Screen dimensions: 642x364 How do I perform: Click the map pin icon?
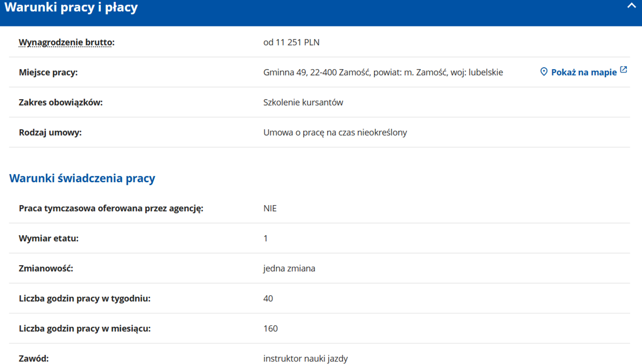(x=544, y=72)
